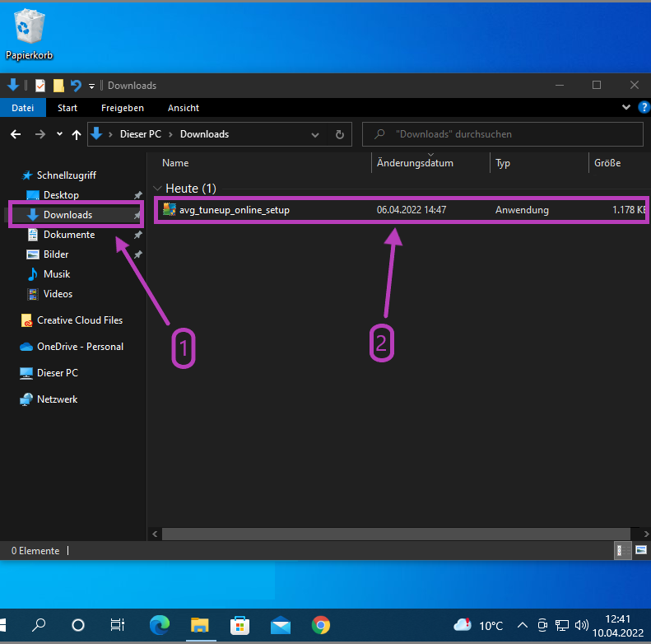Click the volume speaker tray icon
This screenshot has height=644, width=651.
coord(582,625)
